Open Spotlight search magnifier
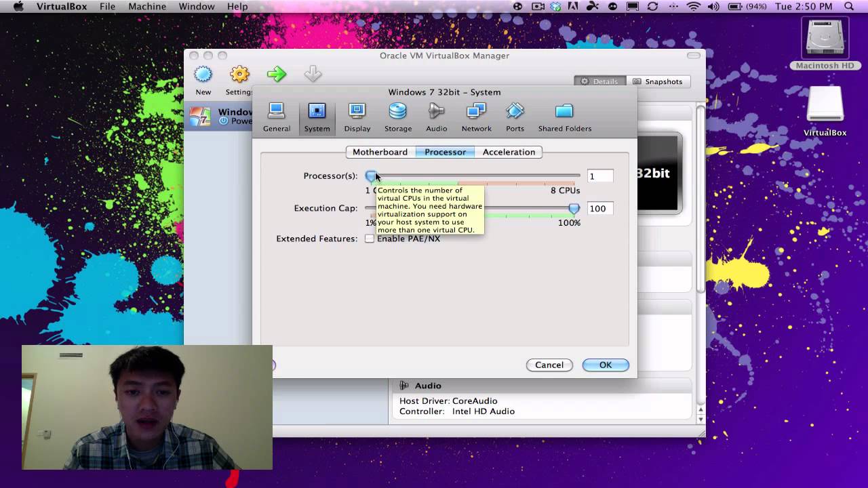868x488 pixels. point(850,7)
